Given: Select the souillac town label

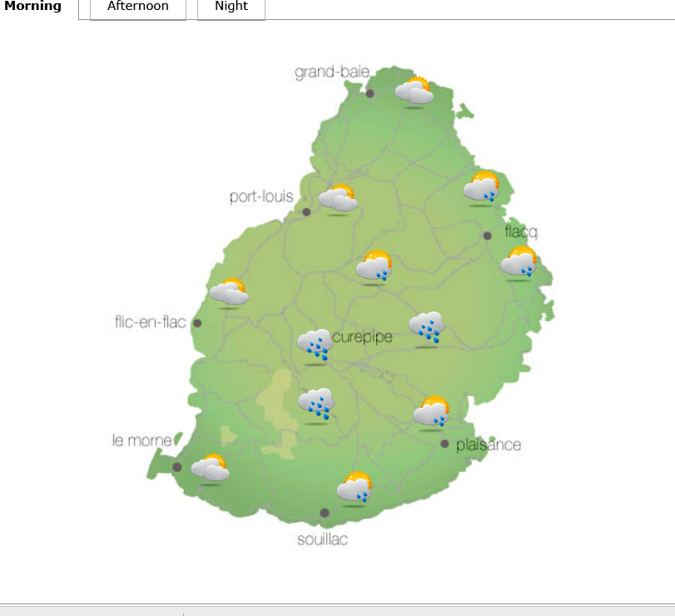Looking at the screenshot, I should click(322, 540).
